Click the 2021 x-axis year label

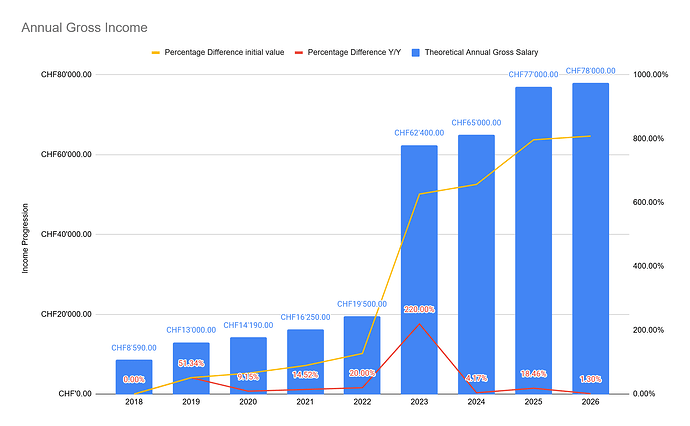(305, 404)
